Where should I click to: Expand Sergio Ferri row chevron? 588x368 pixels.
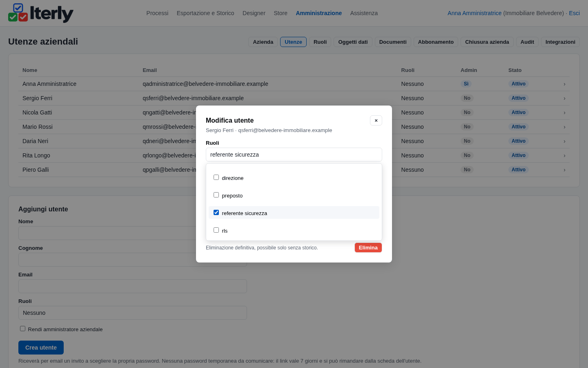(x=564, y=98)
